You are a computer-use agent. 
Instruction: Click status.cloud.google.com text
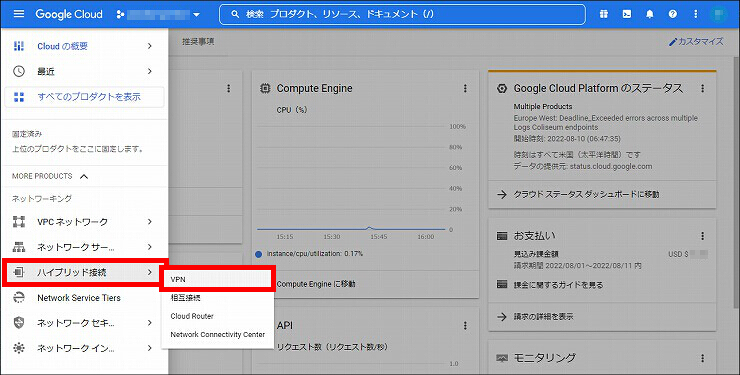(611, 166)
